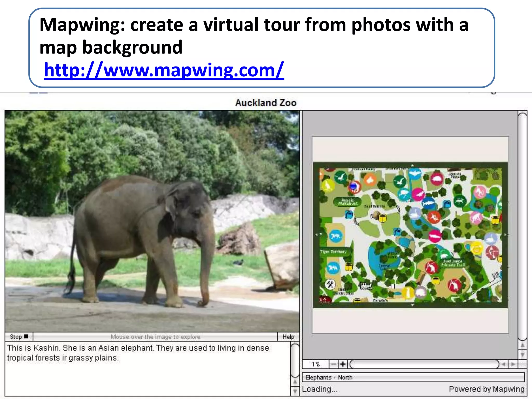Screen dimensions: 532x399
Task: Click the zoom percentage field
Action: pyautogui.click(x=316, y=364)
